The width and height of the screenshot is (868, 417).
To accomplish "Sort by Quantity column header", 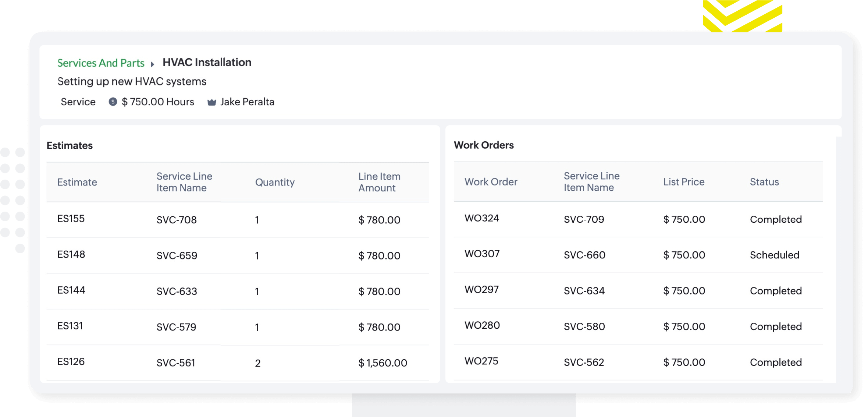I will [x=275, y=182].
